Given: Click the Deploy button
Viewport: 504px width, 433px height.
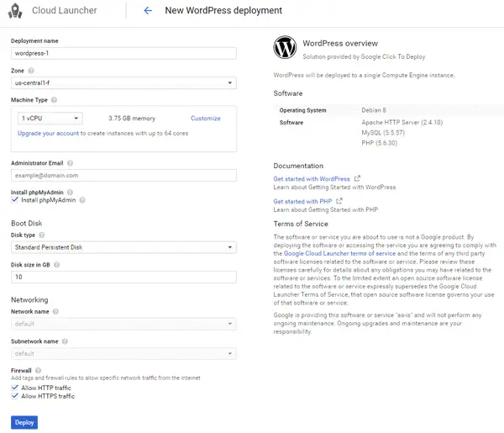Looking at the screenshot, I should (x=24, y=422).
